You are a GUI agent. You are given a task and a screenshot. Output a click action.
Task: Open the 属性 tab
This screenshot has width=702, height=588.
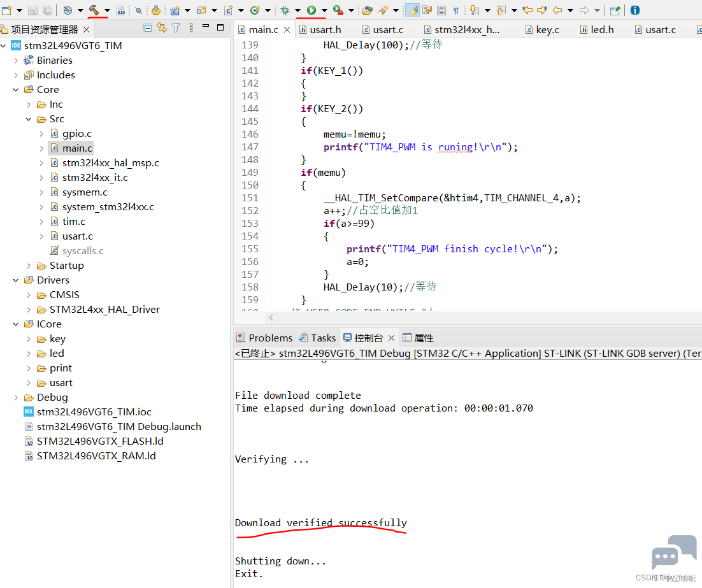tap(418, 338)
